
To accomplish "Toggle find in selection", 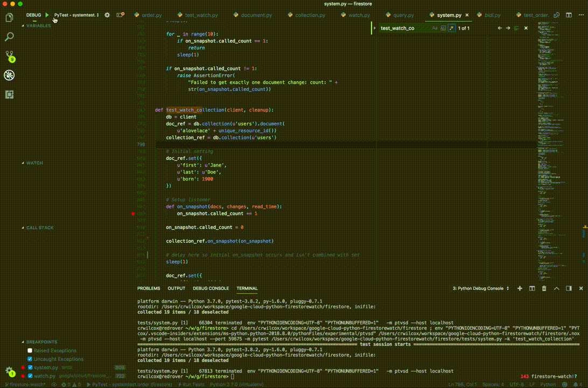I will [517, 28].
